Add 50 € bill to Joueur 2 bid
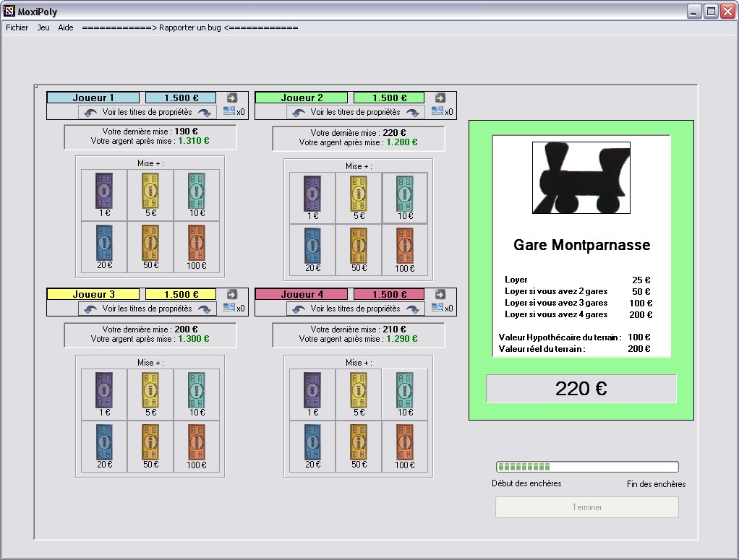Screen dimensions: 739x560 pos(359,249)
